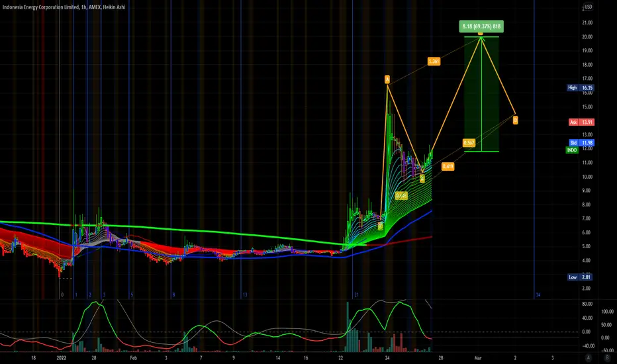Click the 0.567 ratio label

(x=469, y=143)
